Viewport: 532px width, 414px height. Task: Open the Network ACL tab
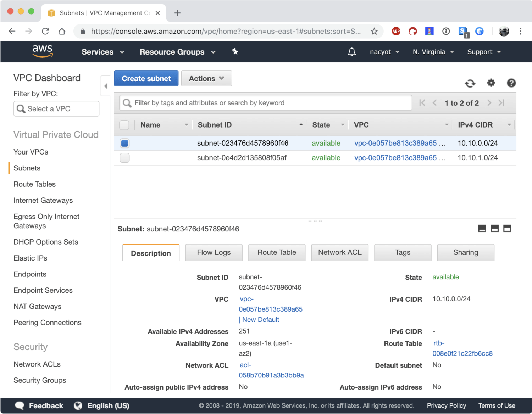[x=340, y=252]
